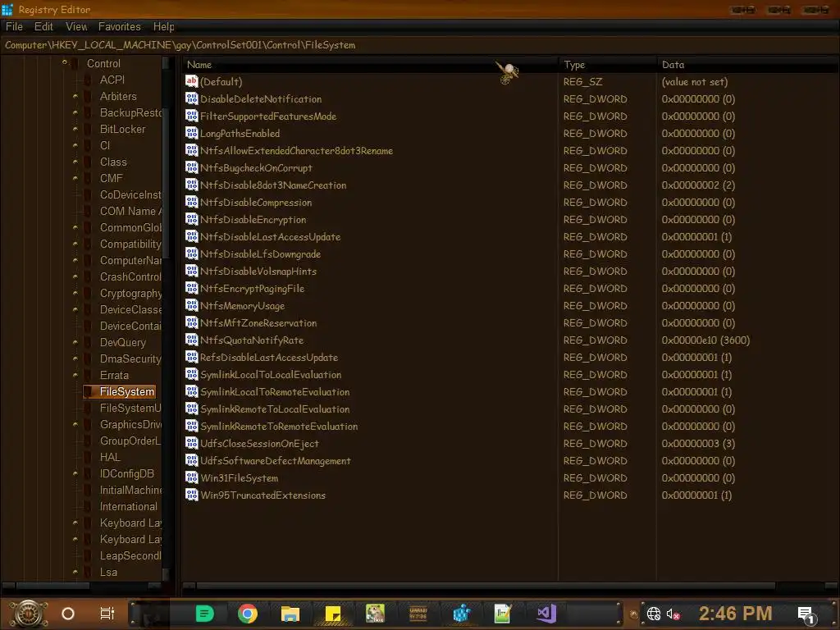Screen dimensions: 840x630
Task: Open the Favorites menu
Action: [120, 26]
